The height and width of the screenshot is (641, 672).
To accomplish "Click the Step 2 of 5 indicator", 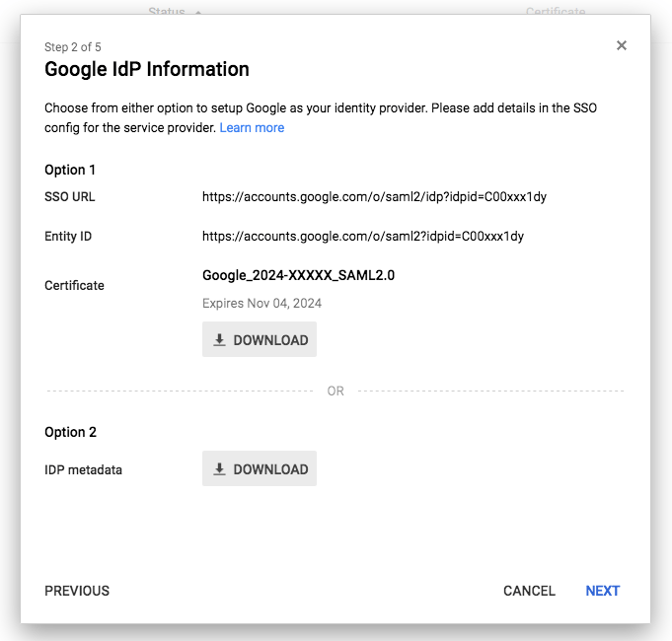I will 73,47.
